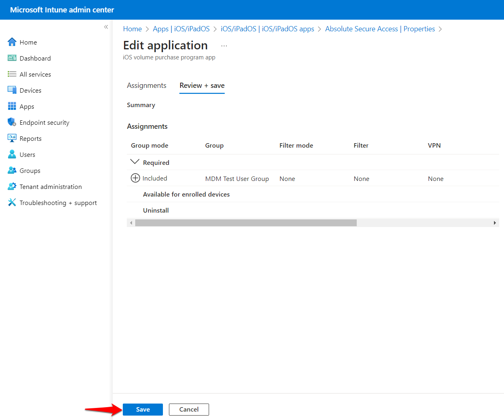
Task: Click the Filter mode column header
Action: [x=296, y=146]
